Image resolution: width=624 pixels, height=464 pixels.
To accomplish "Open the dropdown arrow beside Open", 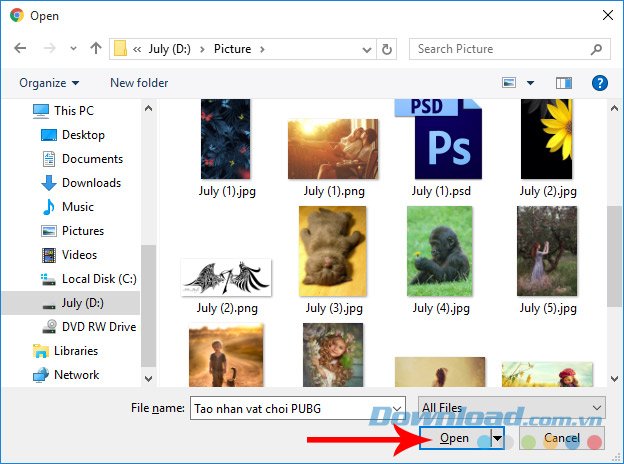I will (x=497, y=438).
